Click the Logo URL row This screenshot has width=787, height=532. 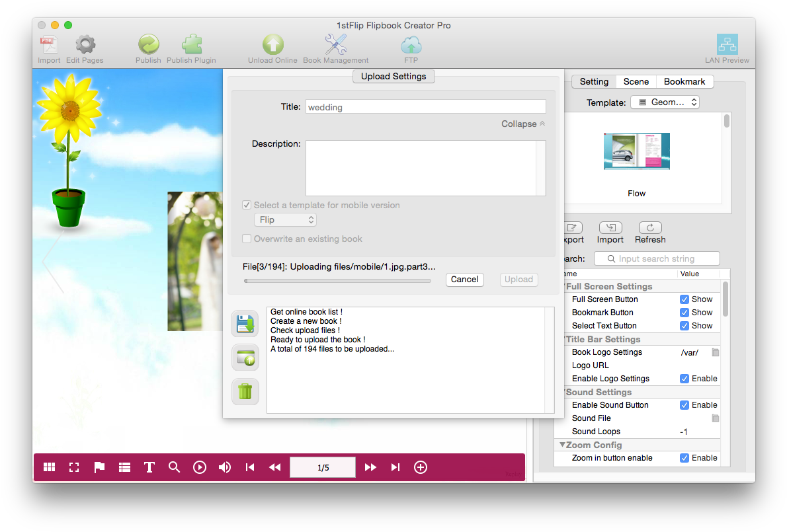(x=638, y=365)
